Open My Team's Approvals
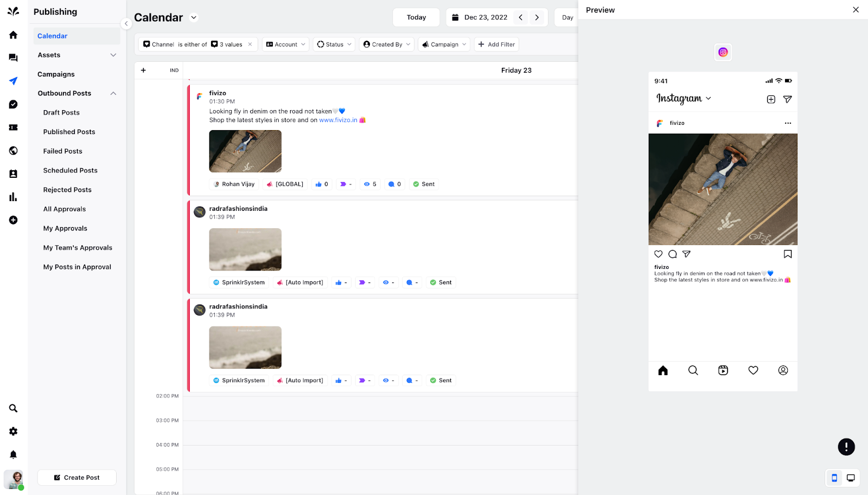This screenshot has height=495, width=868. (78, 248)
